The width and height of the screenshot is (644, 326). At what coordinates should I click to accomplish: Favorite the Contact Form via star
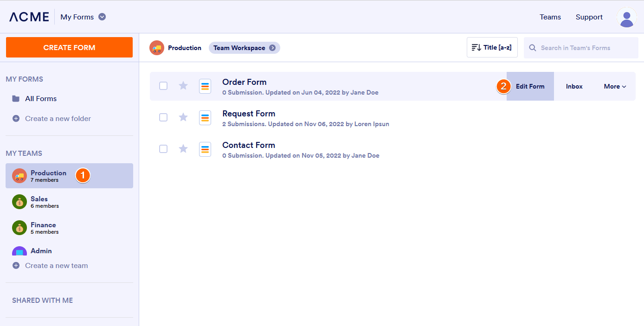183,149
